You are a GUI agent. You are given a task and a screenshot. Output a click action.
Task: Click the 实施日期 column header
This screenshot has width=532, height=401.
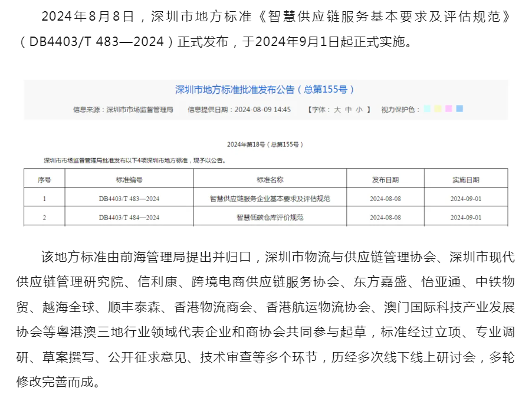(466, 180)
